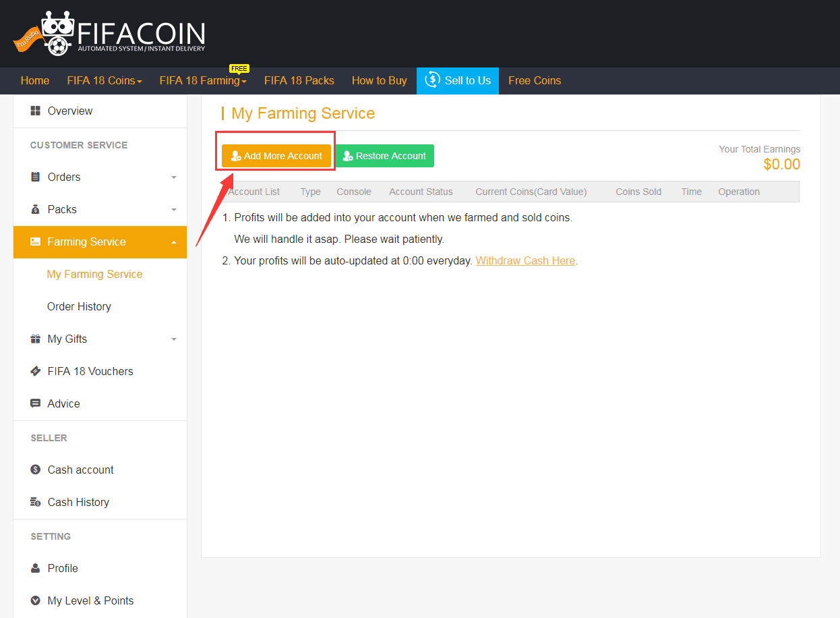
Task: Expand the Orders submenu arrow
Action: pyautogui.click(x=174, y=177)
